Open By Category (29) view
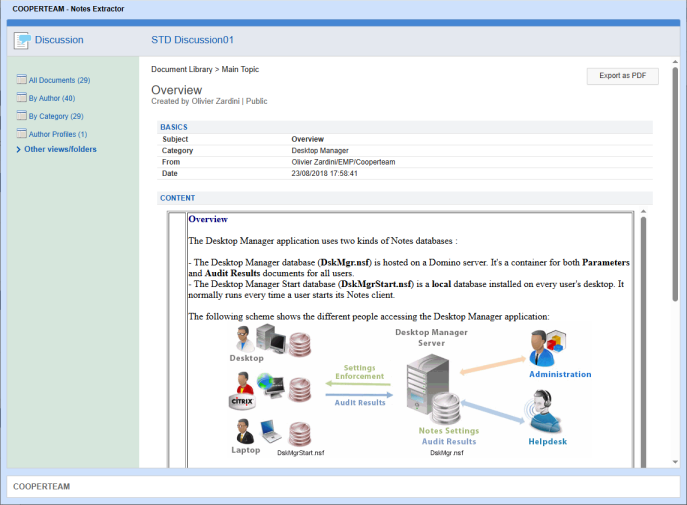Image resolution: width=687 pixels, height=505 pixels. point(56,116)
